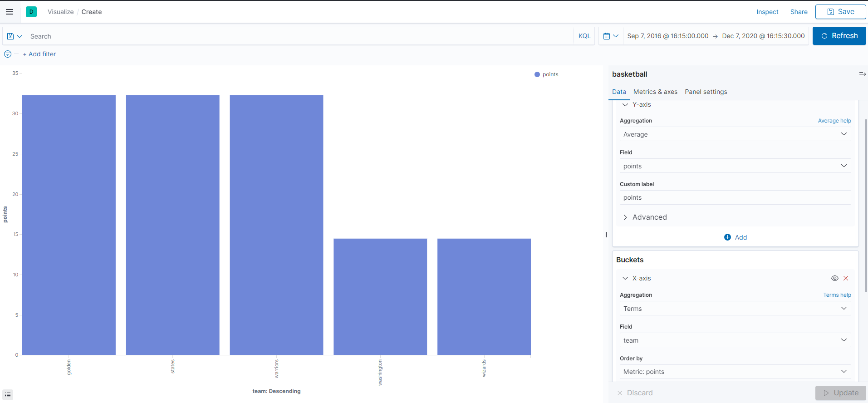Click the Custom label points input
This screenshot has width=868, height=403.
click(735, 197)
